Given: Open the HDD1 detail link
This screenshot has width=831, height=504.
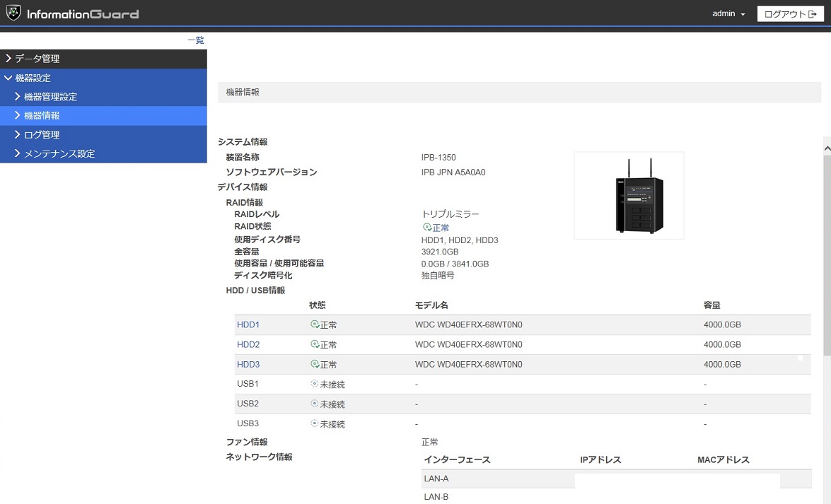Looking at the screenshot, I should [x=248, y=324].
